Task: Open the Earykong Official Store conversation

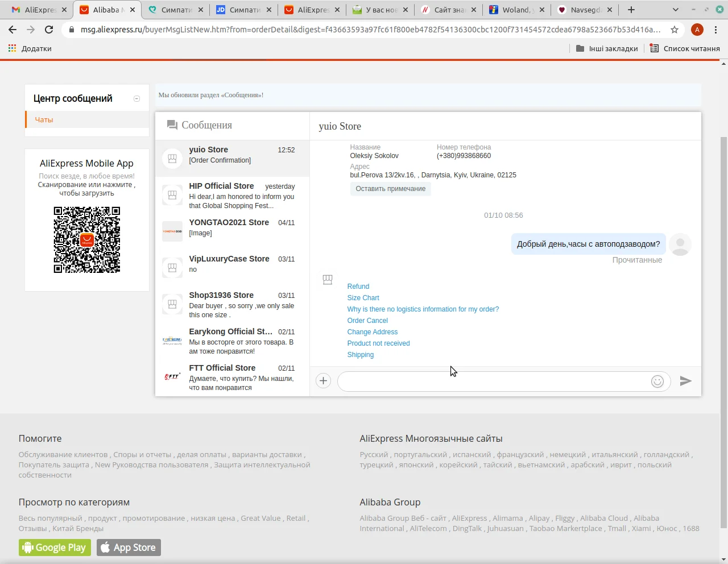Action: [233, 341]
